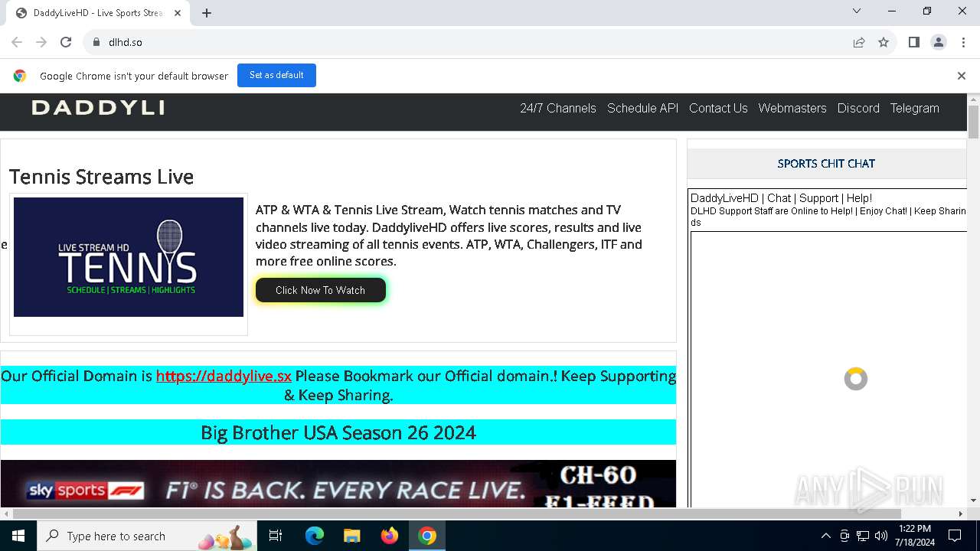
Task: Open the 24/7 Channels menu item
Action: pos(558,108)
